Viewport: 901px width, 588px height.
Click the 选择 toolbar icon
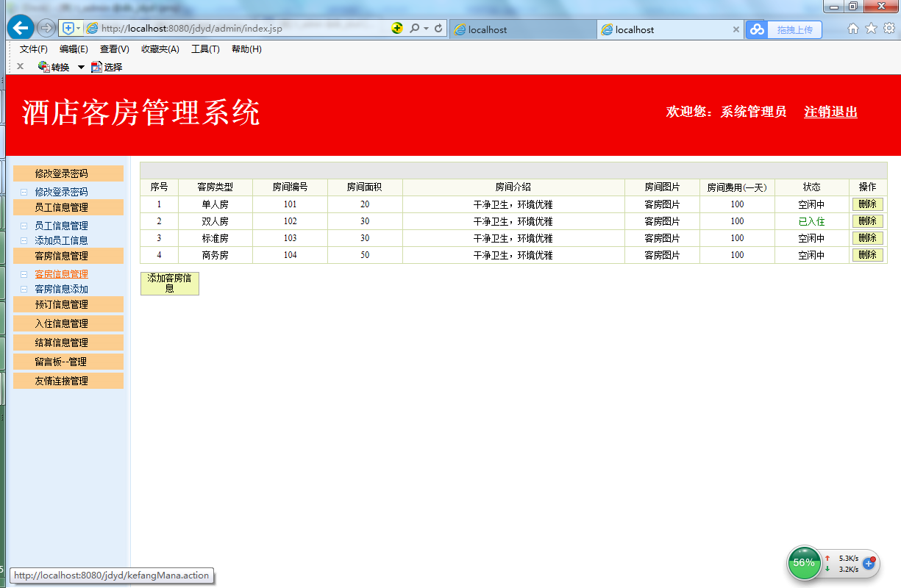click(96, 67)
